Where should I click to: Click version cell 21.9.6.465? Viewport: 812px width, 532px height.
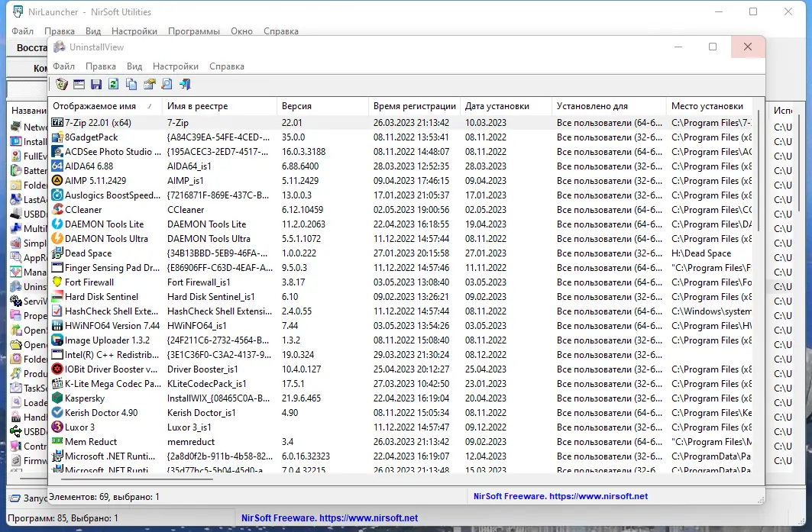302,398
